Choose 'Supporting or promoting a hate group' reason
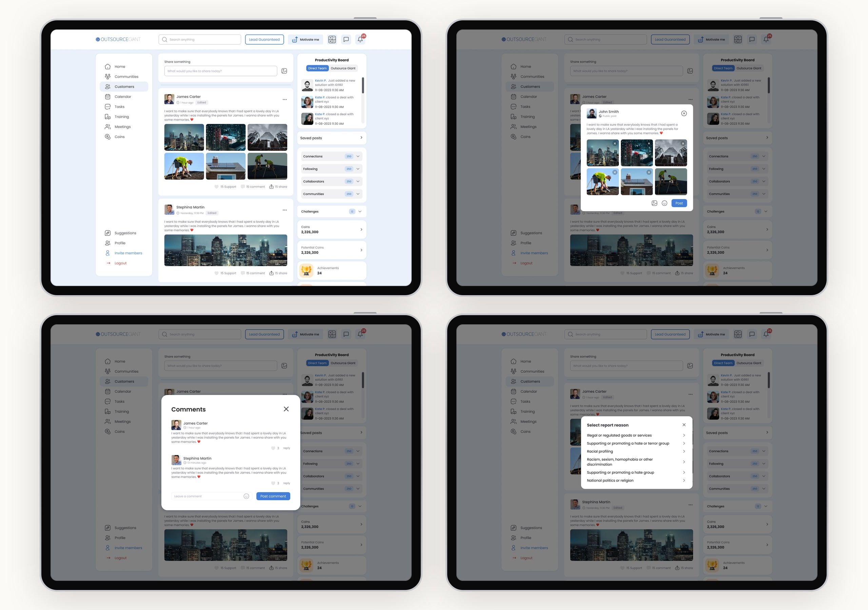The height and width of the screenshot is (610, 868). coord(636,472)
